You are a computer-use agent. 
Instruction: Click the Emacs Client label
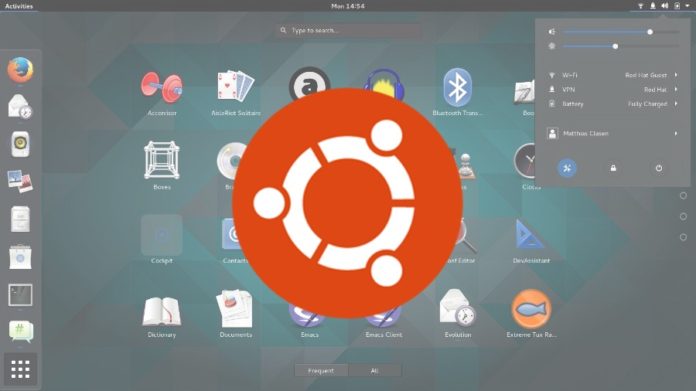(384, 335)
